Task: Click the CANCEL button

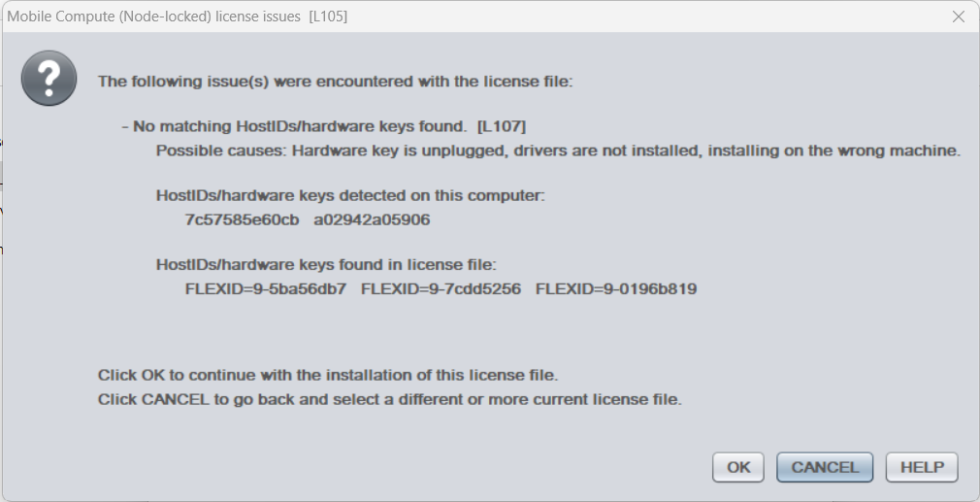Action: tap(825, 467)
